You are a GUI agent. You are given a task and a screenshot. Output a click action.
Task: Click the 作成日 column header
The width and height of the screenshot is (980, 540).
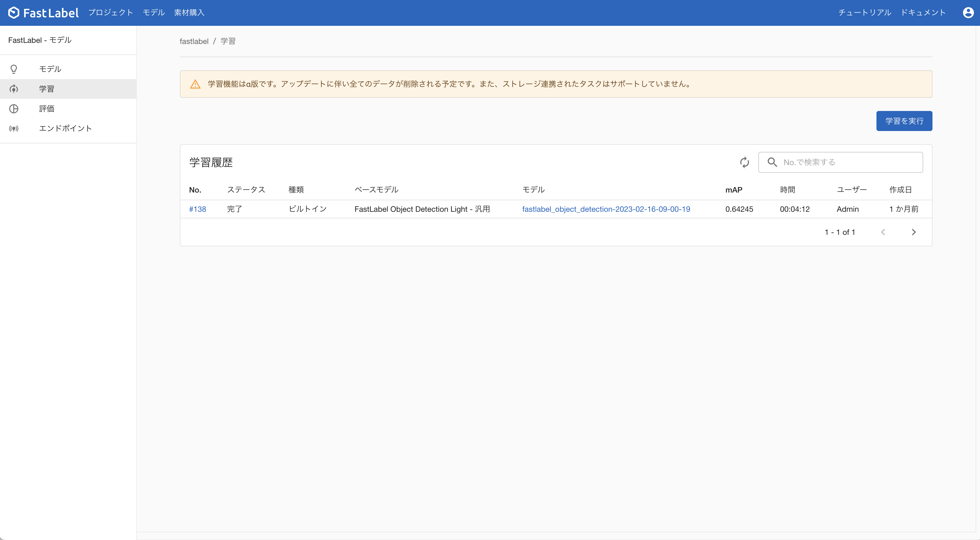900,190
